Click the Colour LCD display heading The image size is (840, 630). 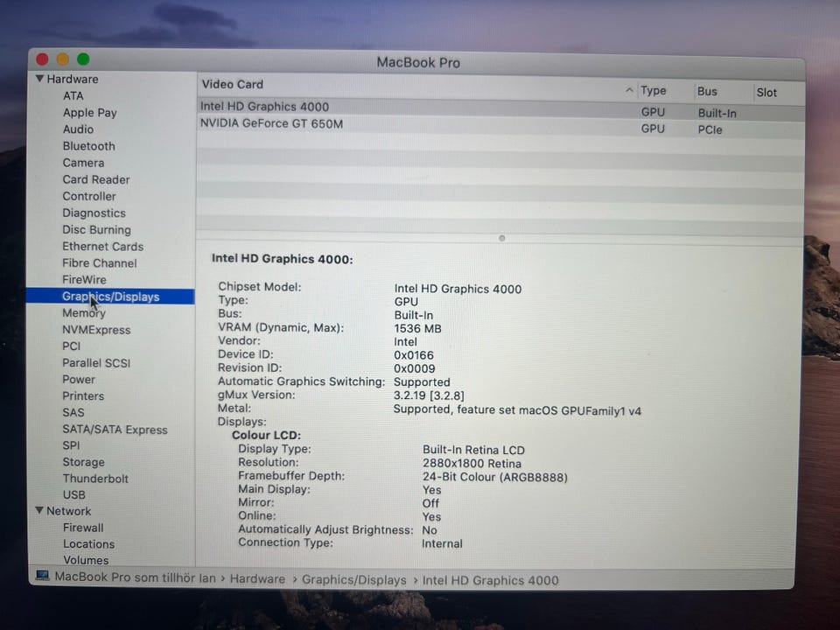point(266,435)
